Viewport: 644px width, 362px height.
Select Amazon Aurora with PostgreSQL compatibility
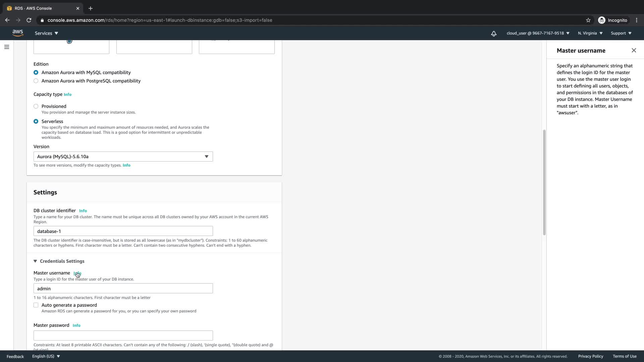pyautogui.click(x=36, y=81)
